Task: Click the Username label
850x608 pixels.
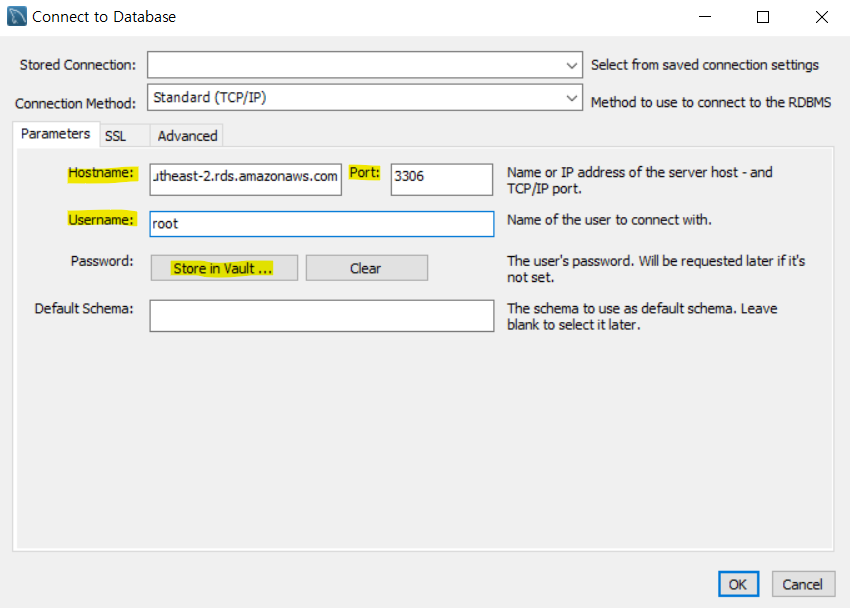Action: coord(101,219)
